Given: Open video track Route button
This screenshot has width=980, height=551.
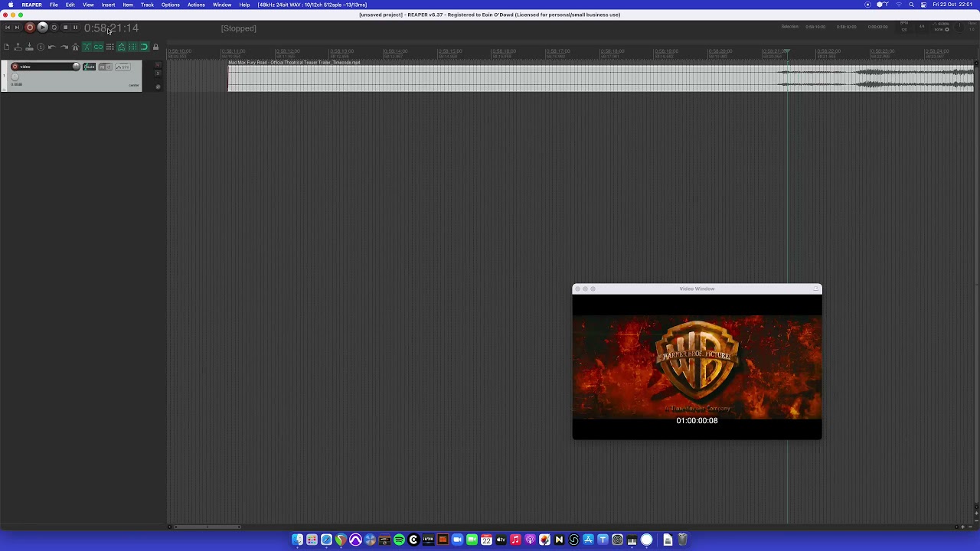Looking at the screenshot, I should 90,67.
